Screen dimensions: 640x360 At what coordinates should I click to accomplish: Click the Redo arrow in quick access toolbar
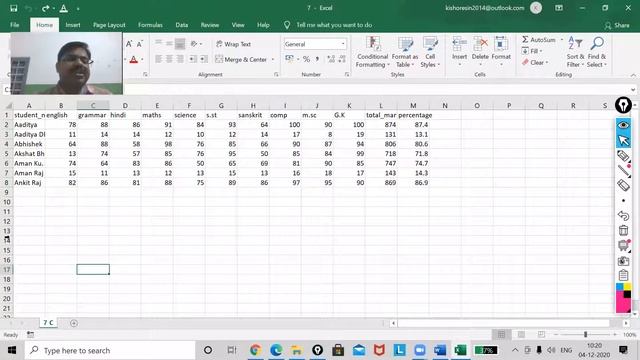click(45, 8)
